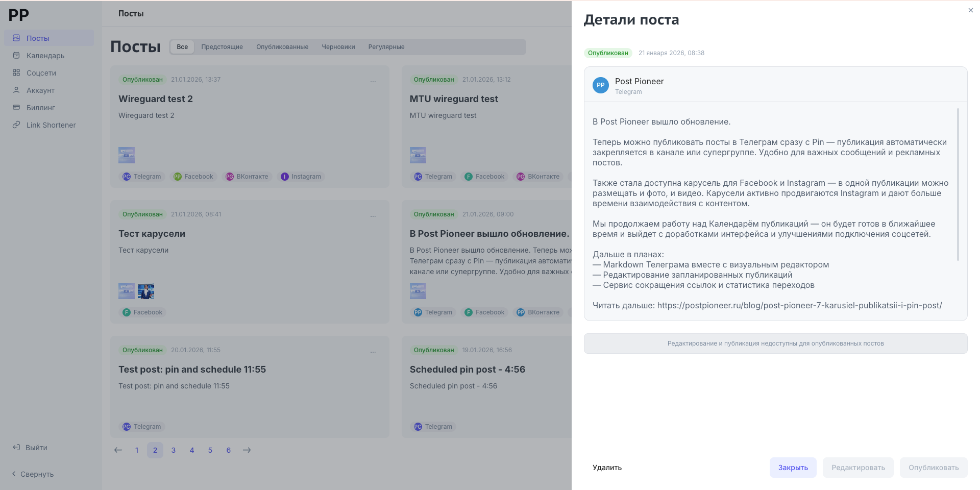Click the next page arrow
The image size is (980, 490).
(x=247, y=450)
